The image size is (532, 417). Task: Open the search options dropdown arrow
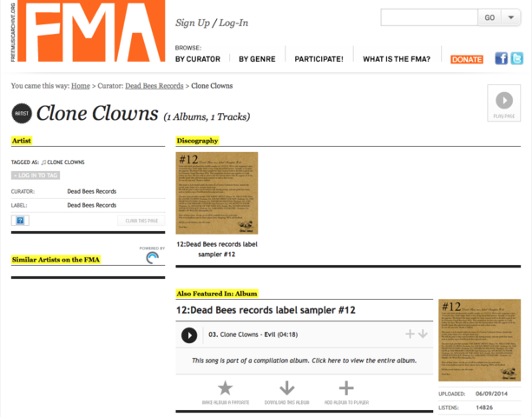click(x=510, y=17)
